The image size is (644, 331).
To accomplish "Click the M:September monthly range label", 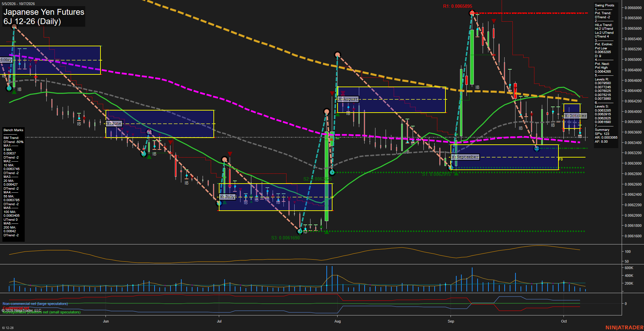I will pos(465,157).
